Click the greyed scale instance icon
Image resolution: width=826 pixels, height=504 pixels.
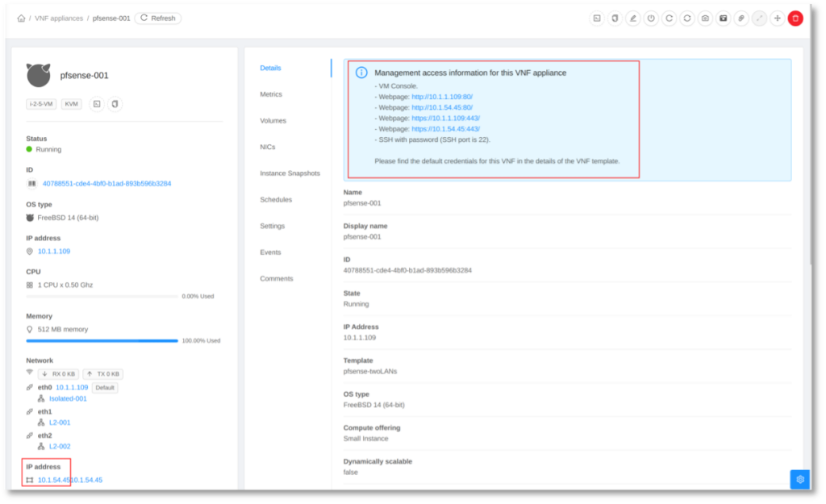[759, 19]
